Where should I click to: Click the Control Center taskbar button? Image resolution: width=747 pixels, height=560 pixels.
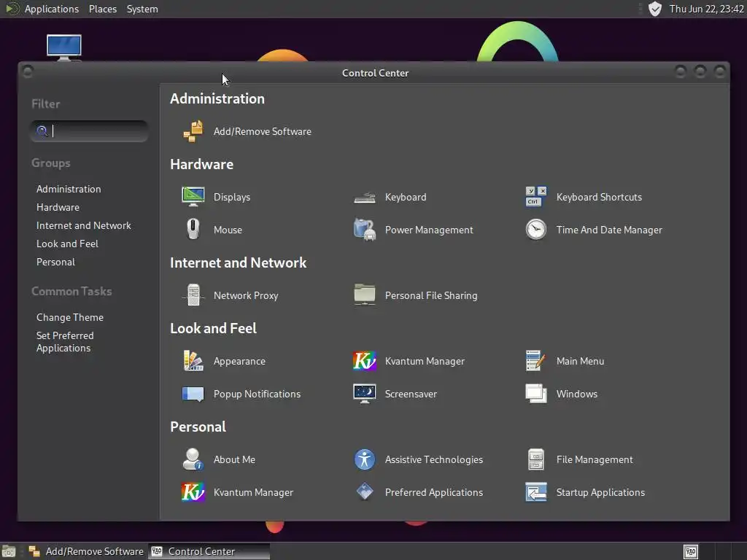[x=209, y=551]
